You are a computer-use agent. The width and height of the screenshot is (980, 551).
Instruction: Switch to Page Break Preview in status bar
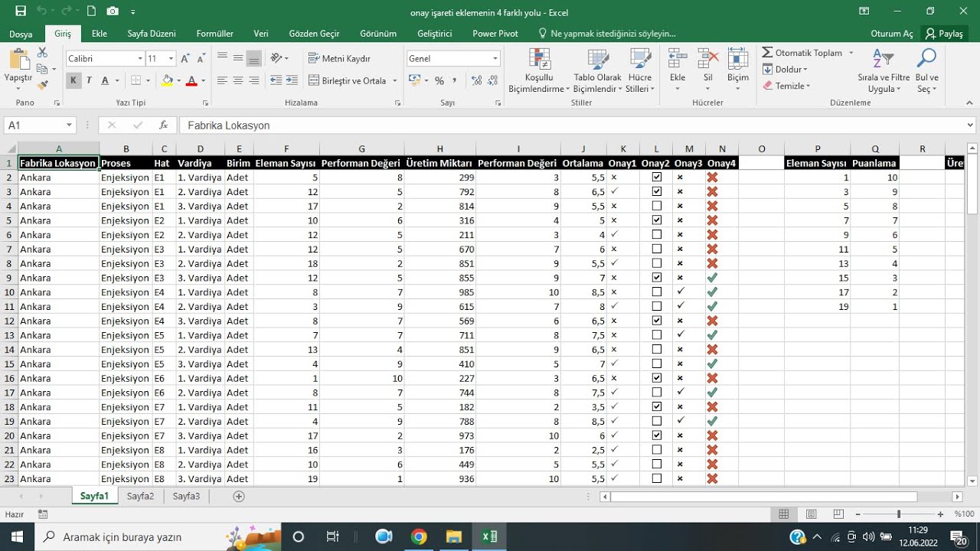(839, 514)
